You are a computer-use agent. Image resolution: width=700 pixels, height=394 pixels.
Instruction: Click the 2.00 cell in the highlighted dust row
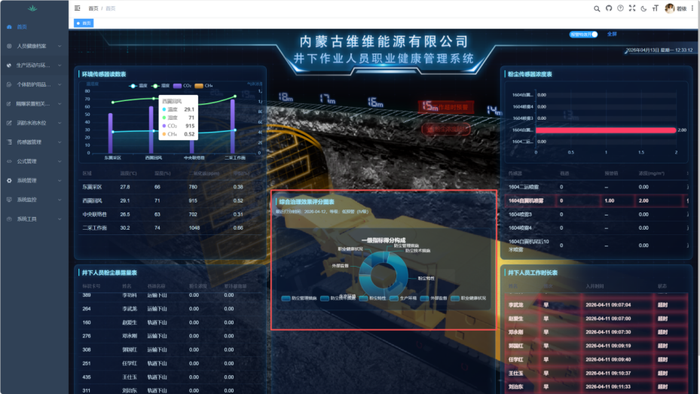643,201
